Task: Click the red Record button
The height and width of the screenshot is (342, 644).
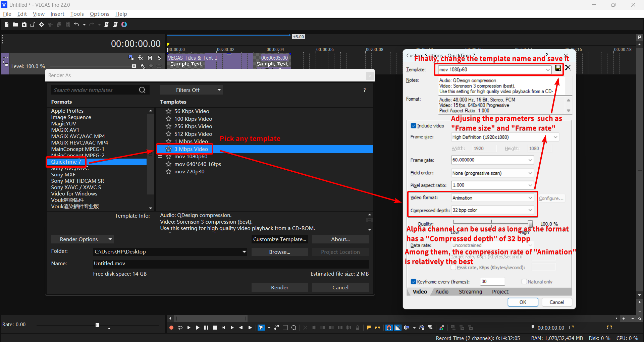Action: point(171,328)
